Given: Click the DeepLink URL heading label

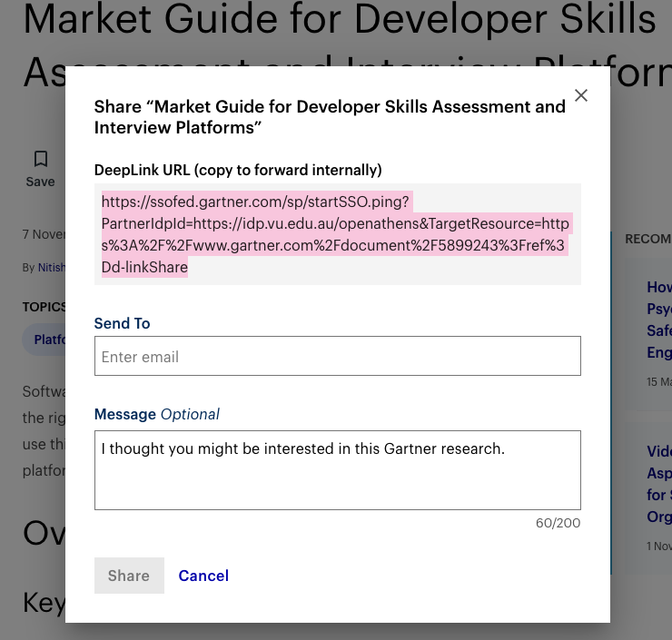Looking at the screenshot, I should (x=238, y=170).
